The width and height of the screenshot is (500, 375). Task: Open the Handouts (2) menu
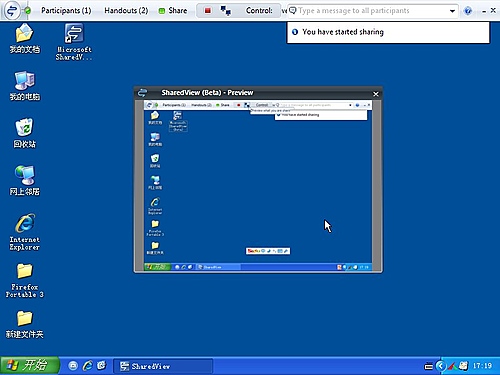pyautogui.click(x=126, y=10)
